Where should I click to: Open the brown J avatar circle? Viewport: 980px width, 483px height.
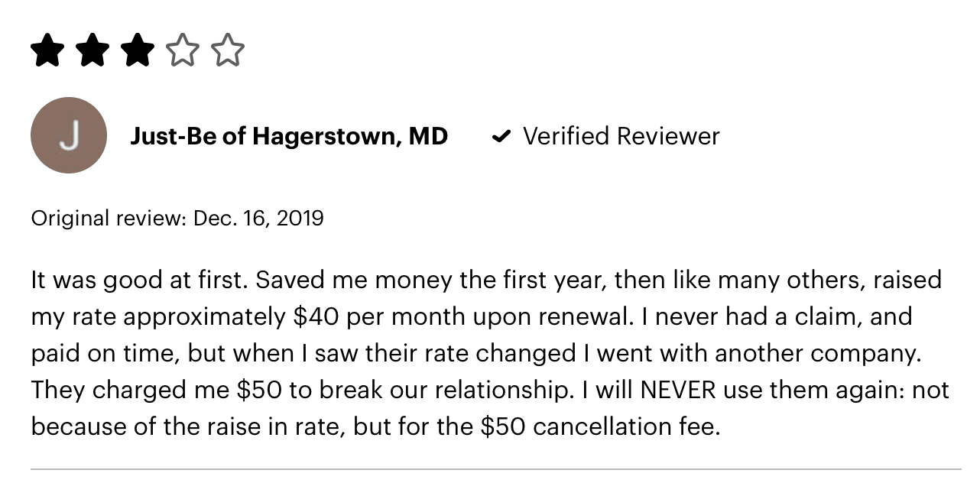[x=69, y=135]
